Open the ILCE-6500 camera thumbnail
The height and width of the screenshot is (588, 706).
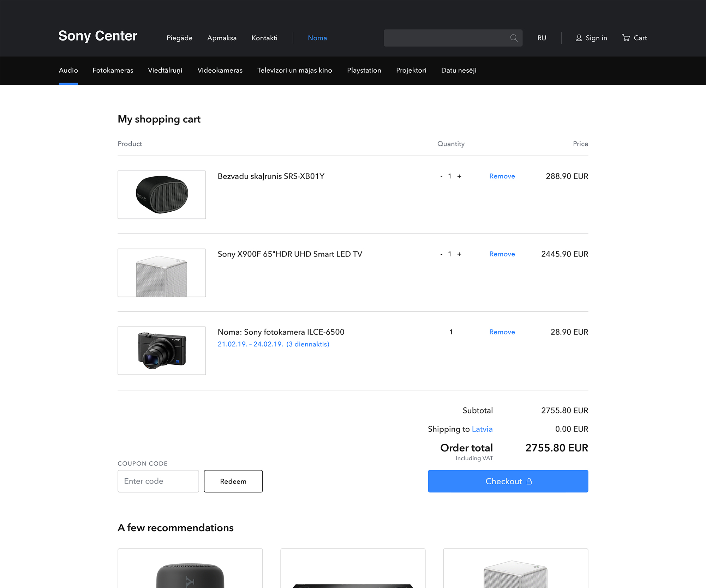pos(162,351)
